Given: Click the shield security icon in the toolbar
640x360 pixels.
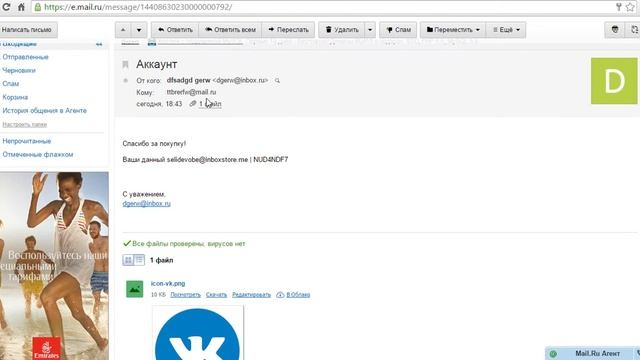Looking at the screenshot, I should pos(615,30).
